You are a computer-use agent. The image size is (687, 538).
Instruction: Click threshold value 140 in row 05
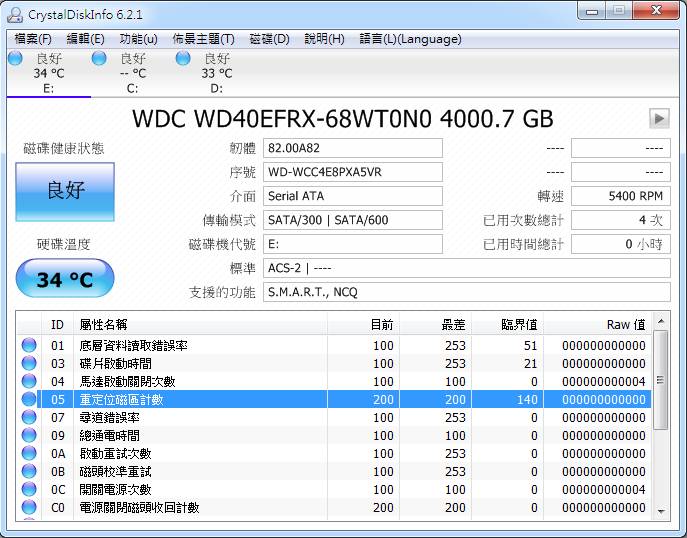(x=526, y=399)
